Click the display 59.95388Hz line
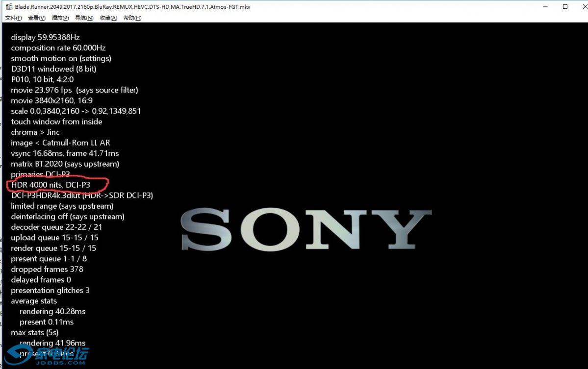The image size is (588, 369). pos(45,37)
